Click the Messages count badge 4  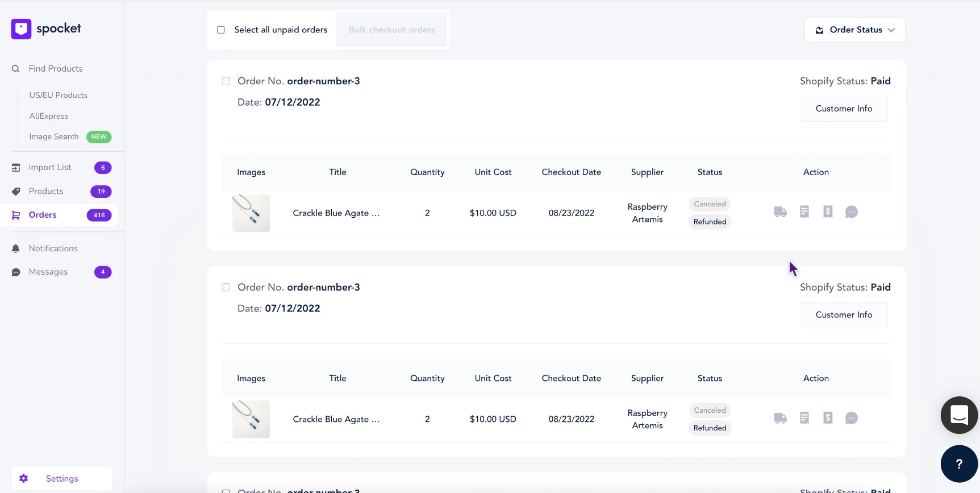[x=103, y=272]
